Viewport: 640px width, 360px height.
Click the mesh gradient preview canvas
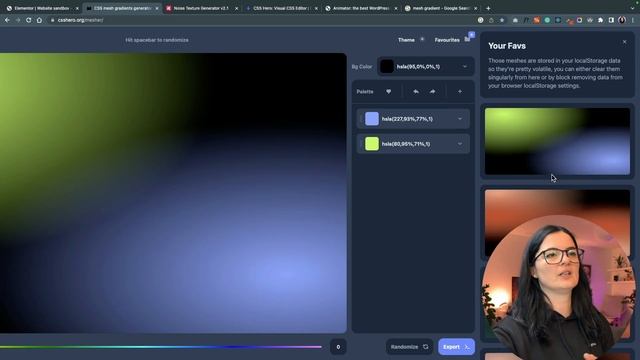pyautogui.click(x=173, y=193)
